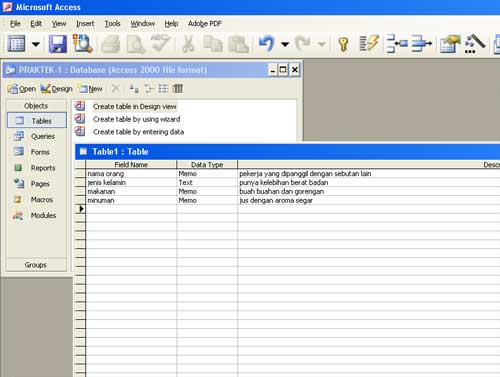
Task: Switch to Large Icons view
Action: (x=134, y=89)
